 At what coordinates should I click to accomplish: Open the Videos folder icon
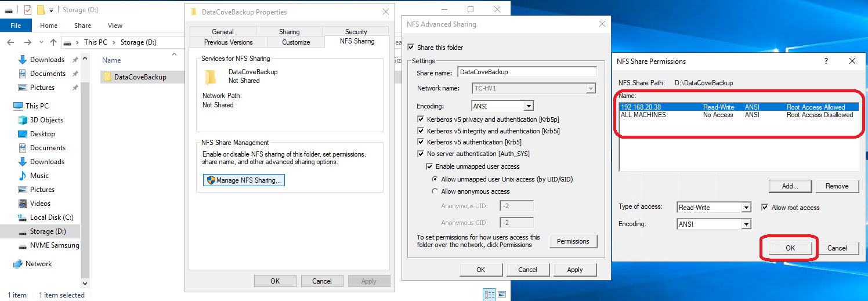coord(23,204)
